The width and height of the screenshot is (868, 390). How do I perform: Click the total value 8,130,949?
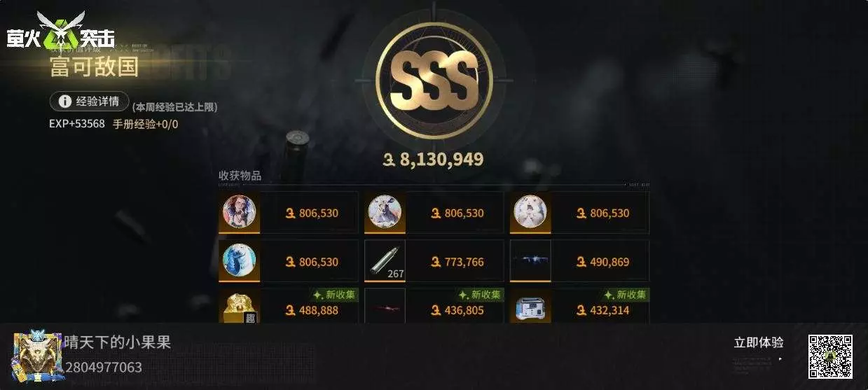tap(433, 160)
